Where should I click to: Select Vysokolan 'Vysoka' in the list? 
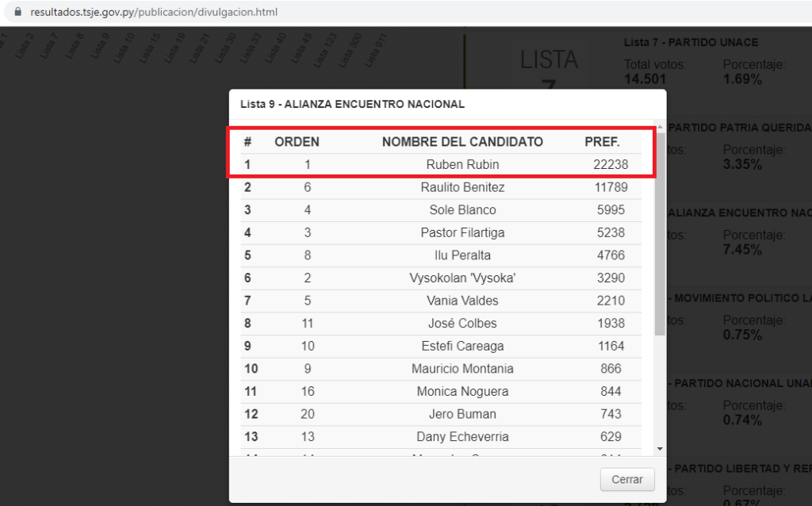pyautogui.click(x=462, y=278)
